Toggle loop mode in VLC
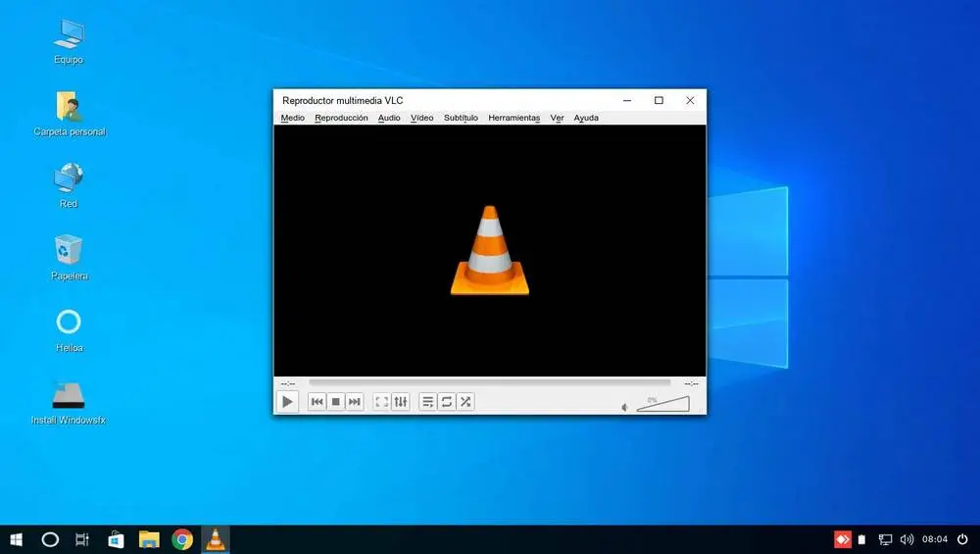980x554 pixels. (446, 401)
